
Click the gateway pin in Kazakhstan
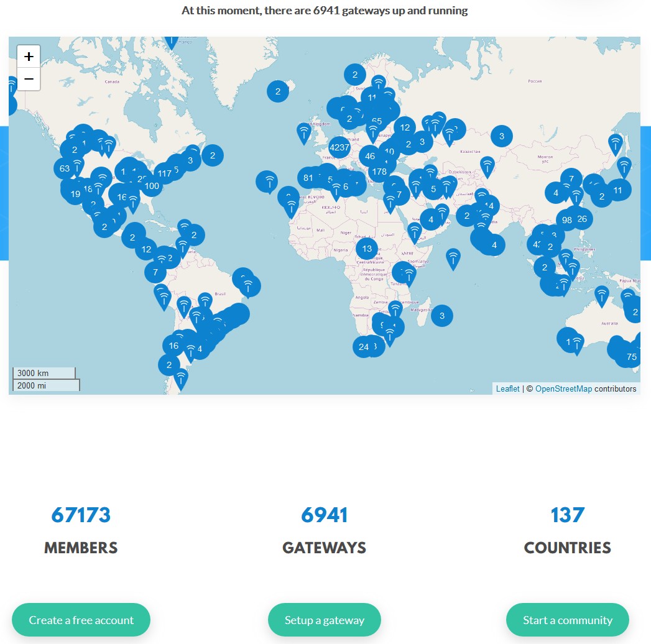tap(487, 165)
